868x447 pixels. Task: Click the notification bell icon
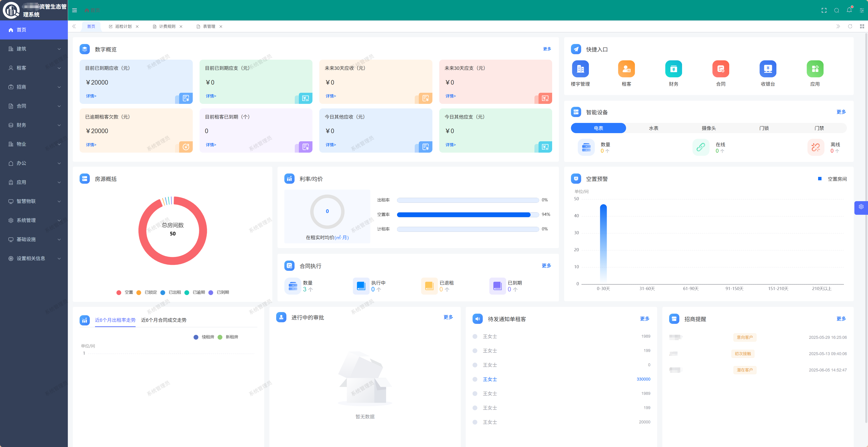[x=849, y=10]
